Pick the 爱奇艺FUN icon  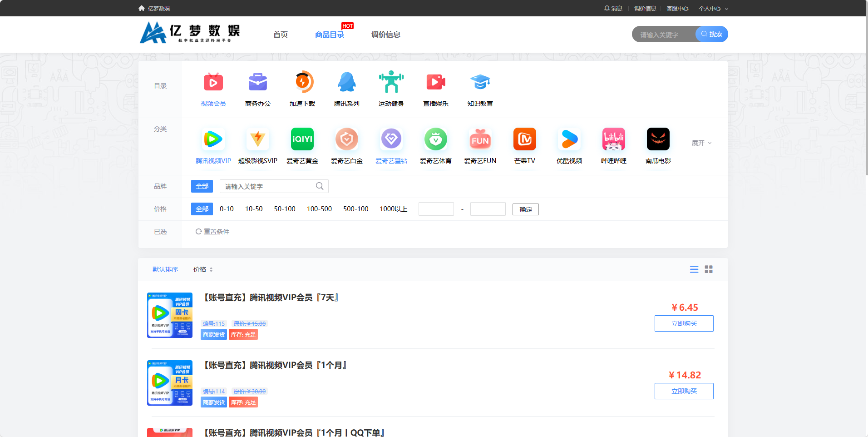tap(480, 139)
